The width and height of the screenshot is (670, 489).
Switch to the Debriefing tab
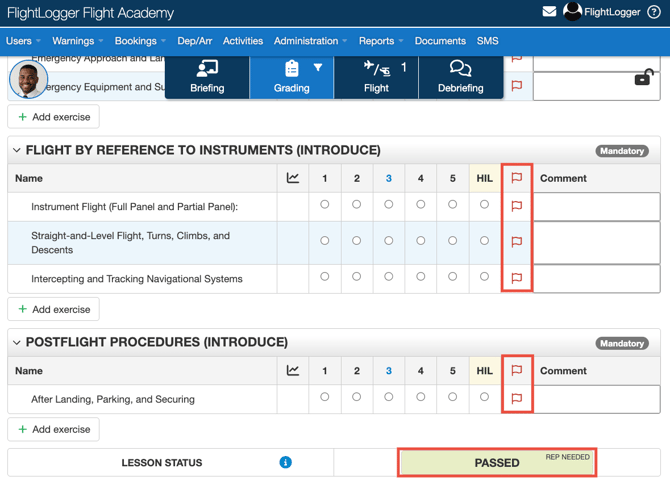(460, 76)
